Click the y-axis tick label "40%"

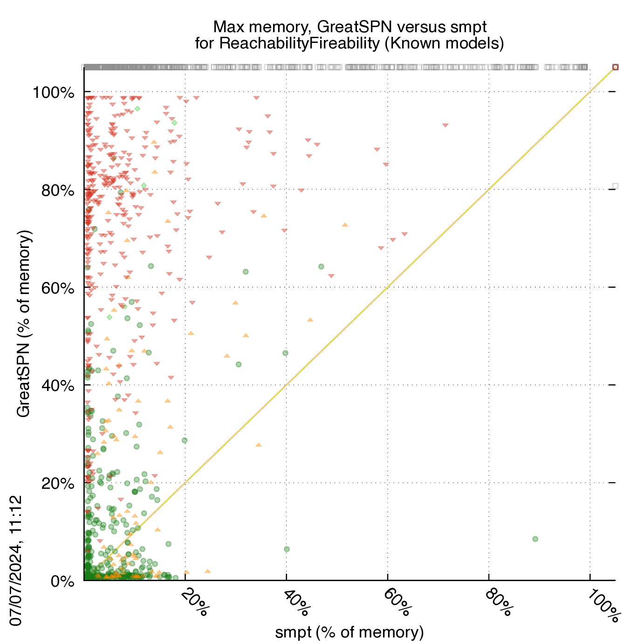(x=58, y=386)
